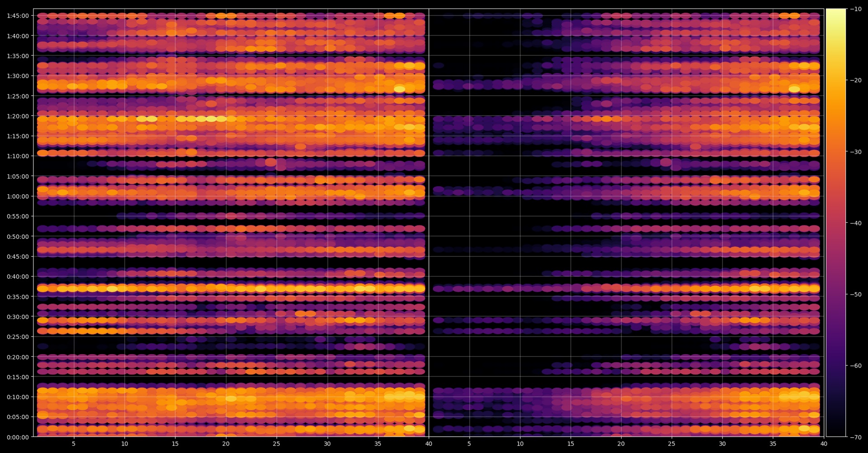
Task: Click the −20 colorbar label
Action: [x=855, y=80]
